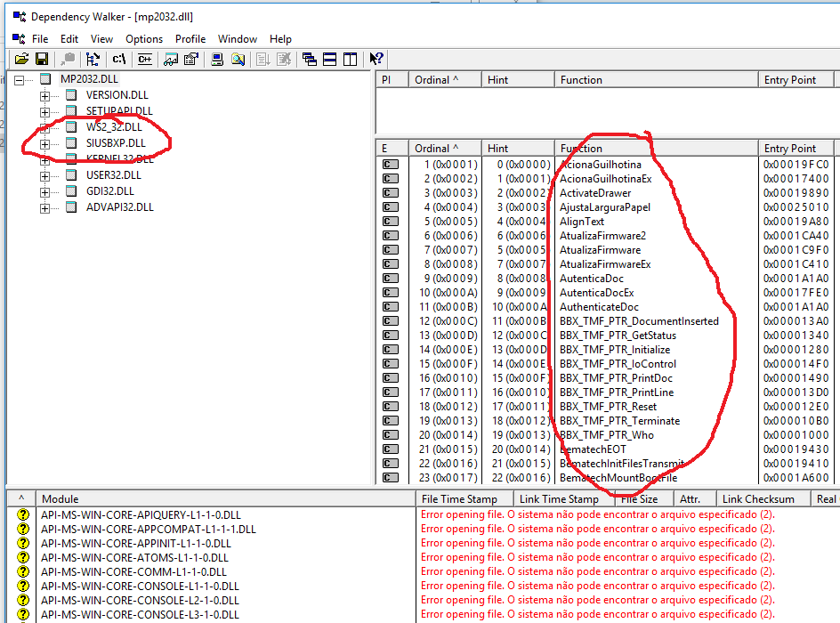The height and width of the screenshot is (623, 840).
Task: Click the Open file toolbar icon
Action: (22, 60)
